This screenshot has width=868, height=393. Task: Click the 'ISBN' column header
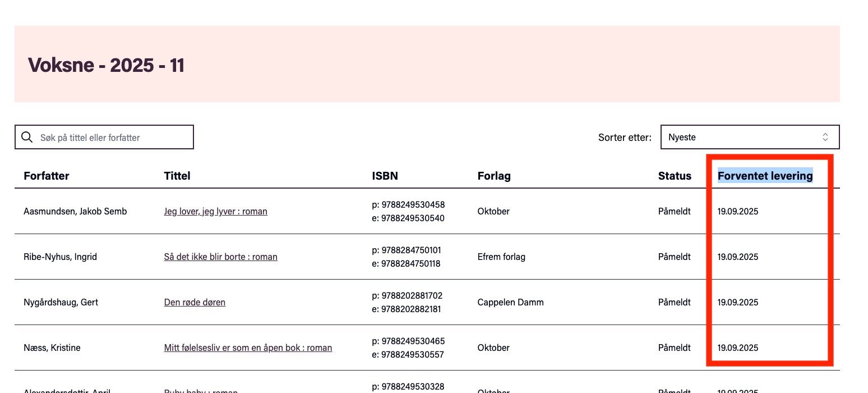385,176
